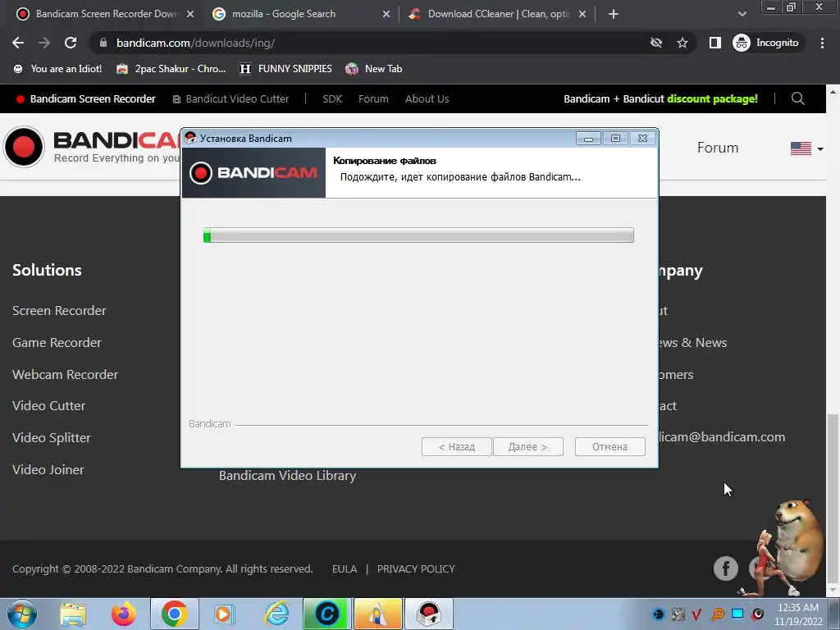The height and width of the screenshot is (630, 840).
Task: Open Forum link in white header
Action: (x=717, y=148)
